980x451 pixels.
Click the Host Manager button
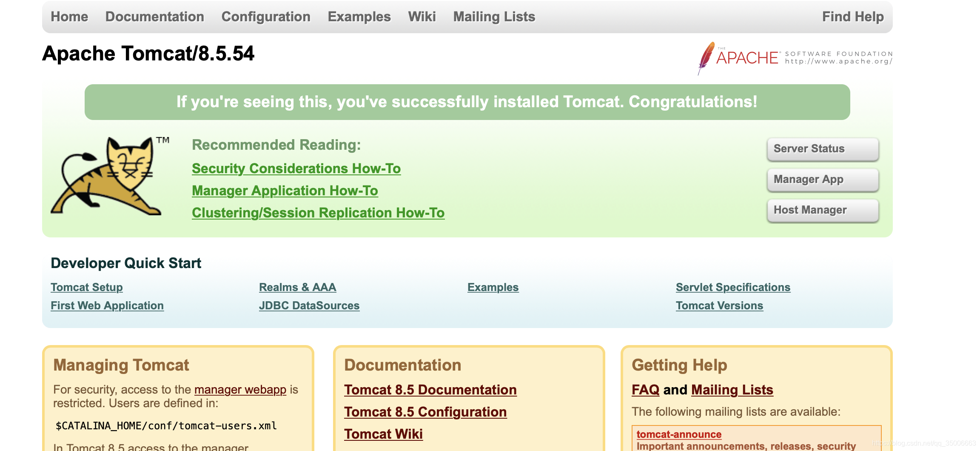tap(823, 210)
